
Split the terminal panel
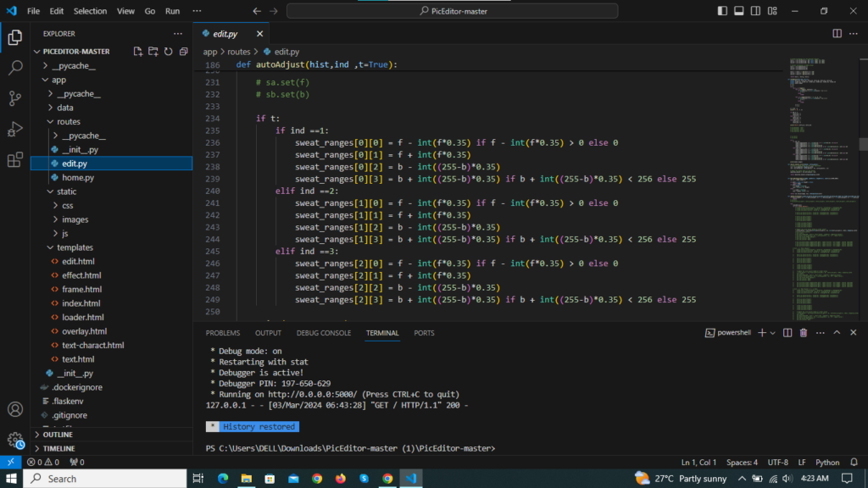[x=787, y=332]
